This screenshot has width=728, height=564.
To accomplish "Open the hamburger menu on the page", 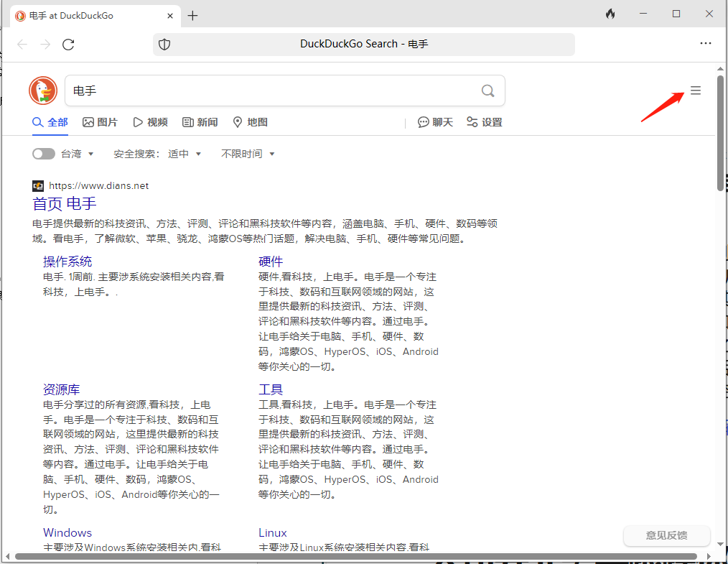I will point(695,91).
